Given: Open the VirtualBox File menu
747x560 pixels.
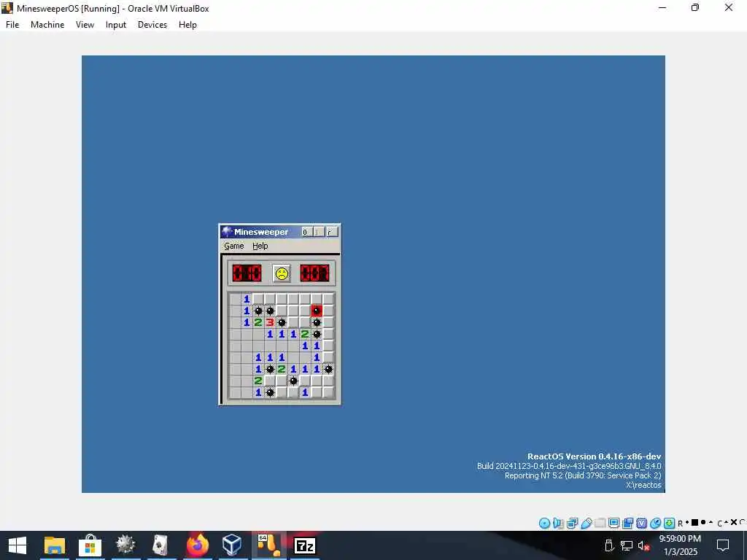Looking at the screenshot, I should click(x=12, y=25).
